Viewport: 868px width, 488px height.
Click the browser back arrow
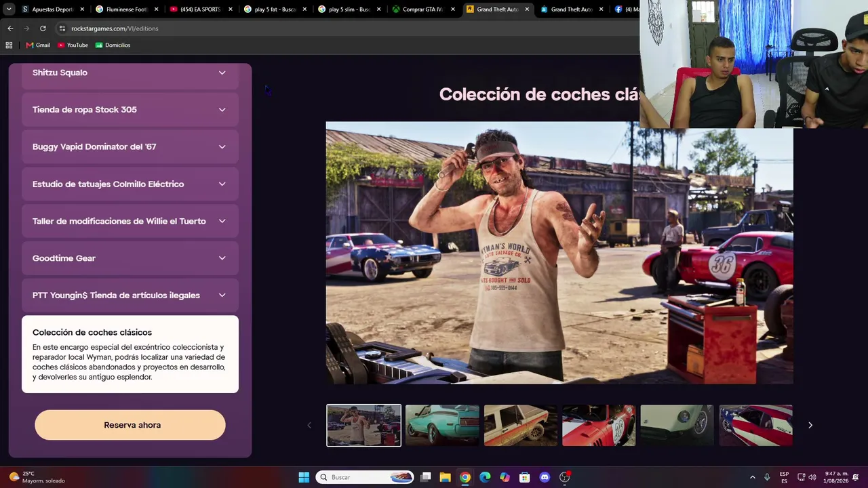pos(10,28)
